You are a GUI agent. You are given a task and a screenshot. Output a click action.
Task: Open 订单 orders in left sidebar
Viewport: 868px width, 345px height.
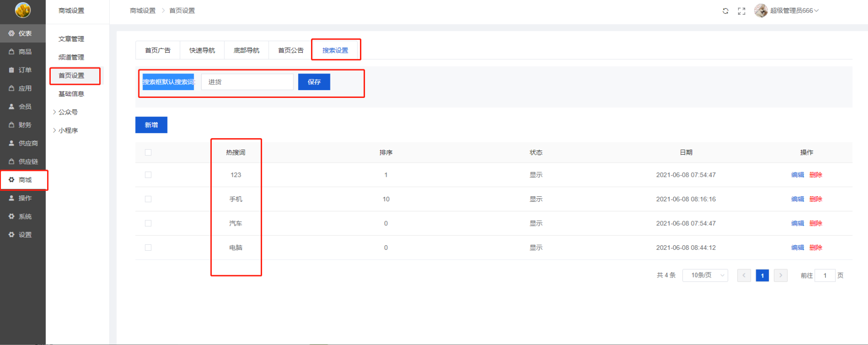(23, 70)
